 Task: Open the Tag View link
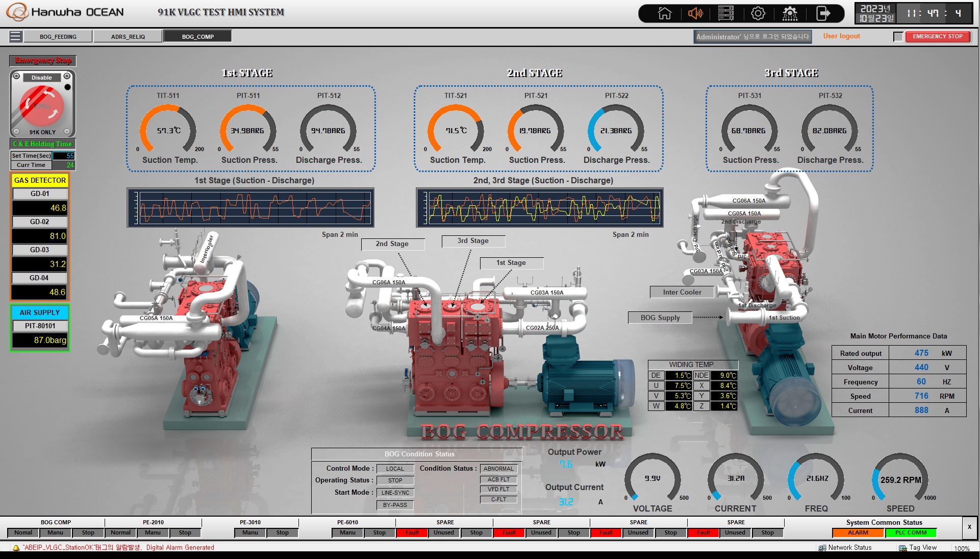click(x=923, y=548)
